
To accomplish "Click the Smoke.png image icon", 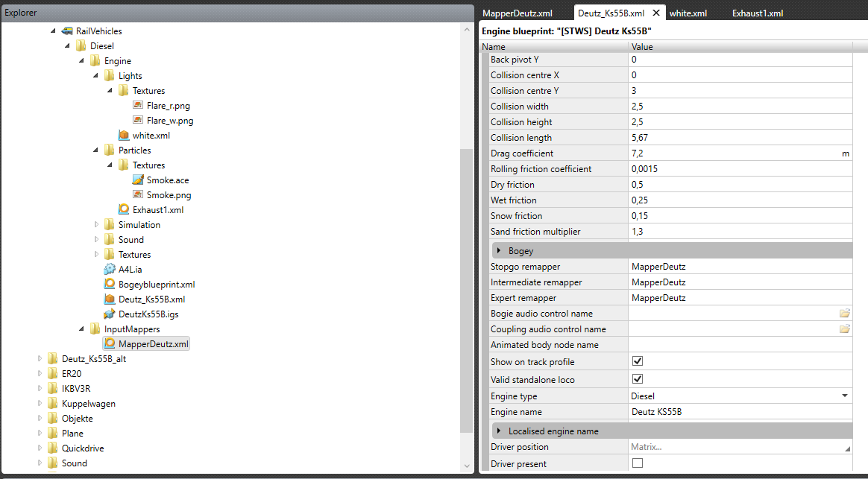I will 138,194.
